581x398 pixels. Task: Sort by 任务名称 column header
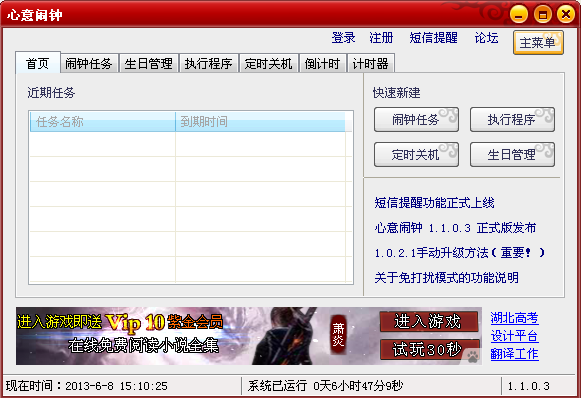(103, 122)
